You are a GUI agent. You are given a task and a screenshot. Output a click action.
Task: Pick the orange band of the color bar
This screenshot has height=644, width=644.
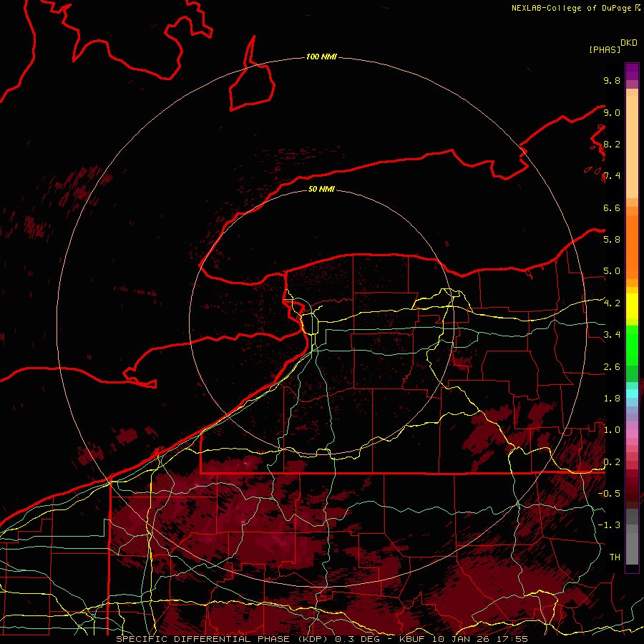[632, 246]
